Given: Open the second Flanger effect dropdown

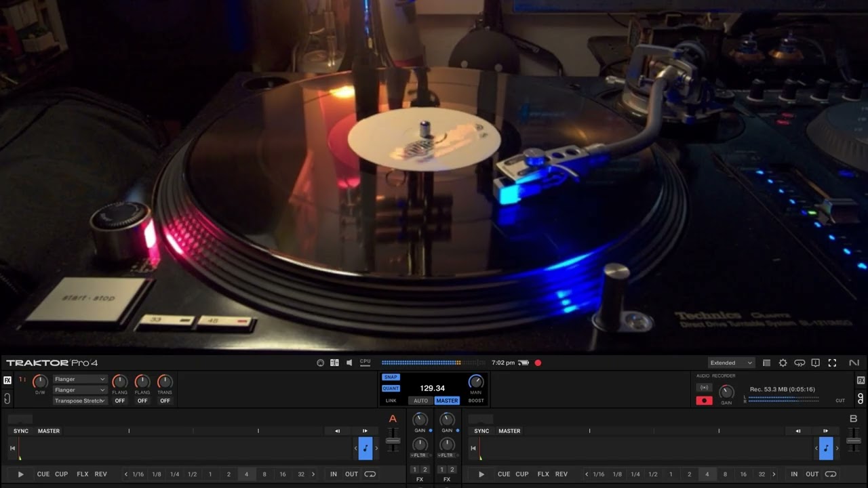Looking at the screenshot, I should 79,390.
